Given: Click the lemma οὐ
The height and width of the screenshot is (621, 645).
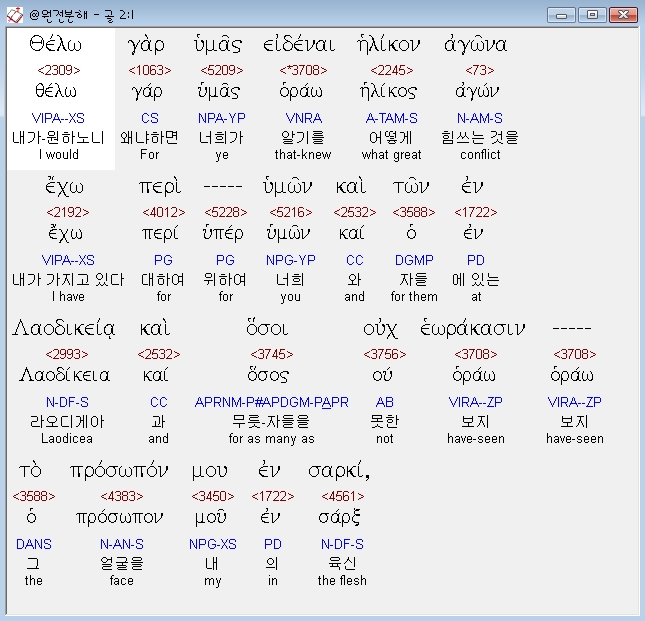Looking at the screenshot, I should (x=383, y=375).
